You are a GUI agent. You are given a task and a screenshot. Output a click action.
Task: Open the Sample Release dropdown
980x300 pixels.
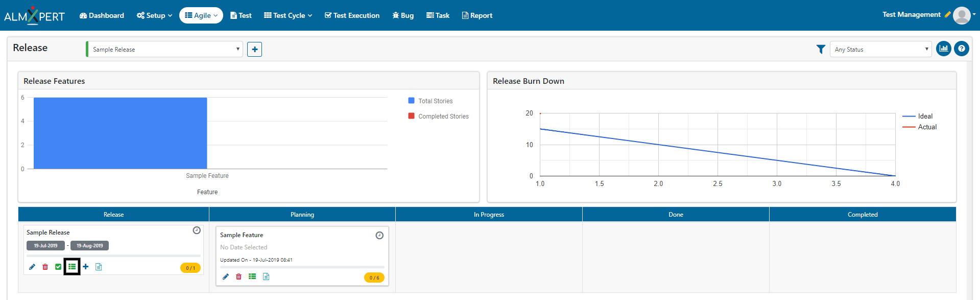coord(164,49)
